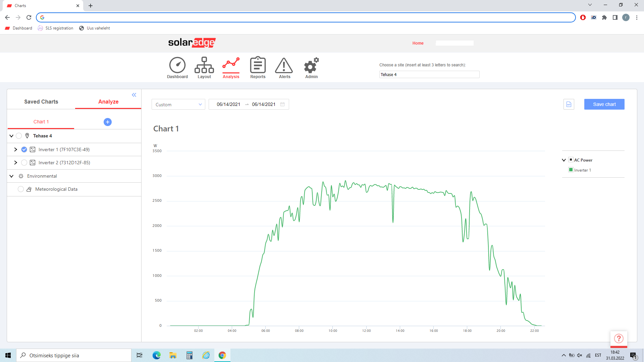644x362 pixels.
Task: Switch to the Saved Charts tab
Action: [41, 102]
